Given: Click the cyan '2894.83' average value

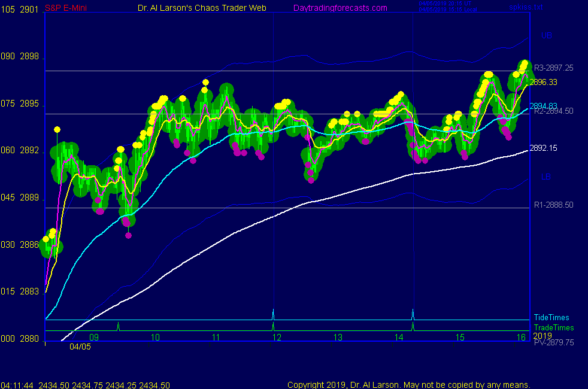Looking at the screenshot, I should (543, 106).
